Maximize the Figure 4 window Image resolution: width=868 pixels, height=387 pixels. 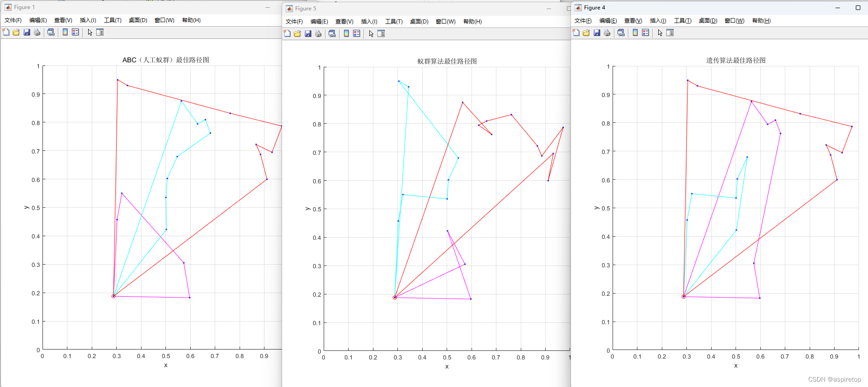click(858, 8)
